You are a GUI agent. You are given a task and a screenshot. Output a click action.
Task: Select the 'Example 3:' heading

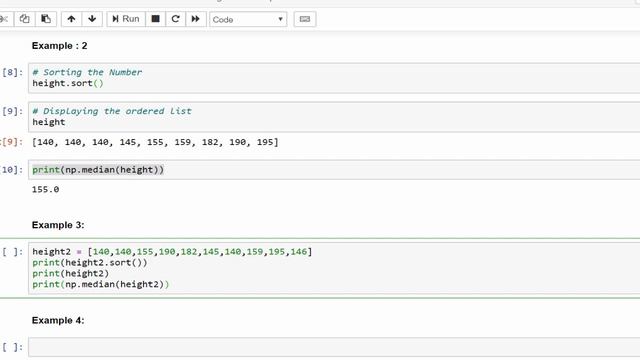pyautogui.click(x=58, y=225)
